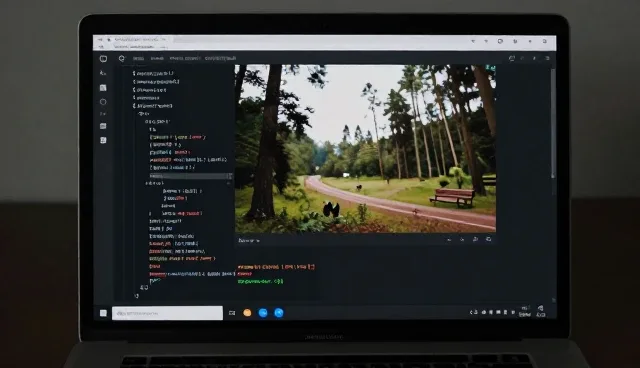
Task: Click the leftmost icon in the editor's top-right icon group
Action: 511,58
